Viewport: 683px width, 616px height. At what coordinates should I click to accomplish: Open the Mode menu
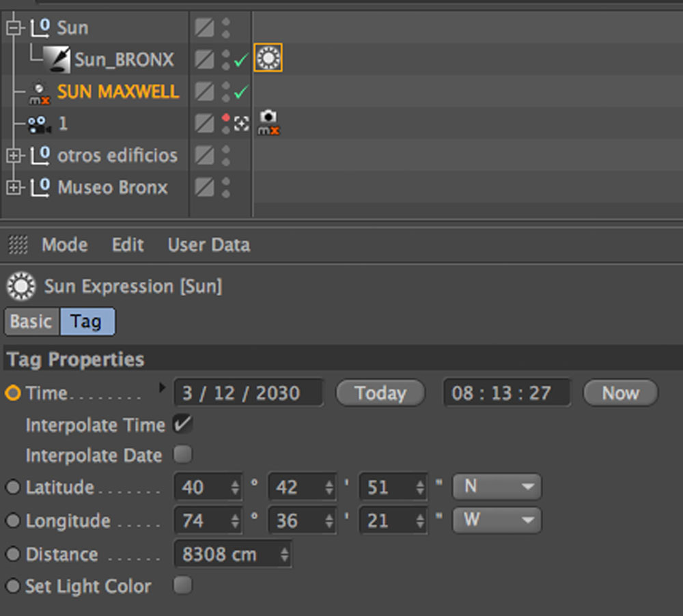point(65,245)
